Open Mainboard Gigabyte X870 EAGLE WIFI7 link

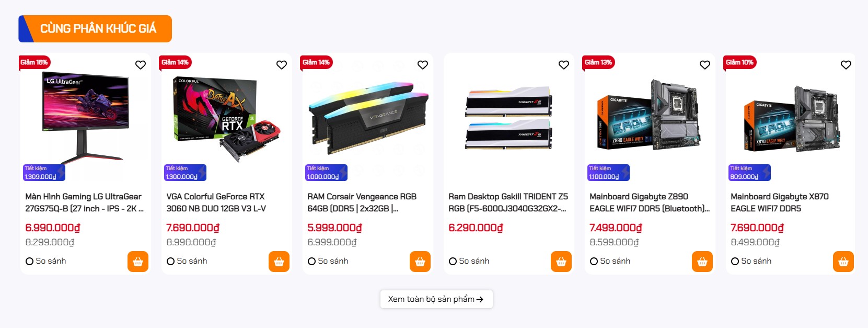(x=780, y=202)
